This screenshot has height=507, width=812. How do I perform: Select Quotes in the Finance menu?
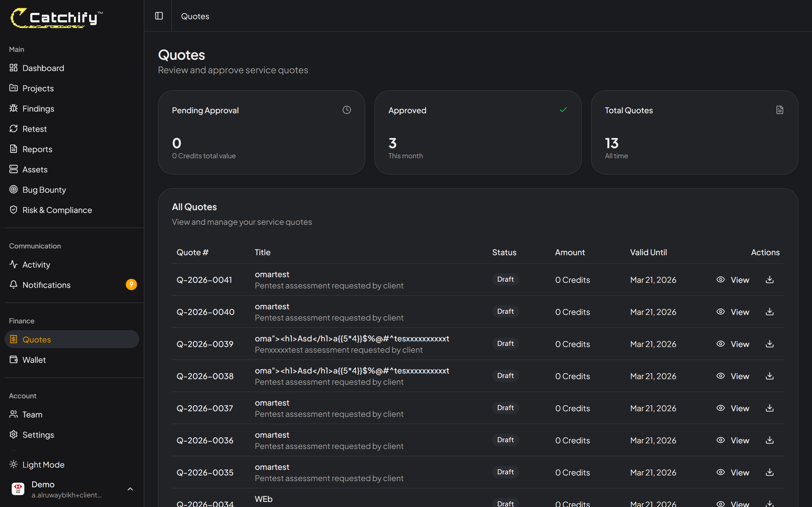coord(37,339)
